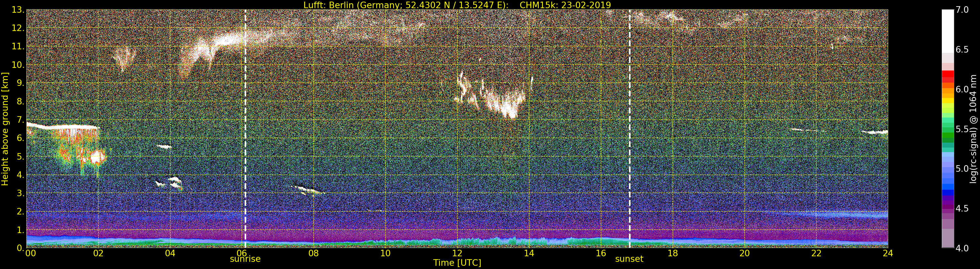Select the white dashed sunrise marker line

click(x=245, y=129)
